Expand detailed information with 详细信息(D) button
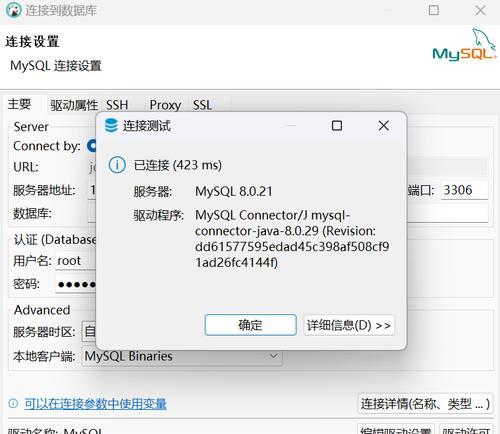Screen dimensions: 500x434 click(349, 325)
